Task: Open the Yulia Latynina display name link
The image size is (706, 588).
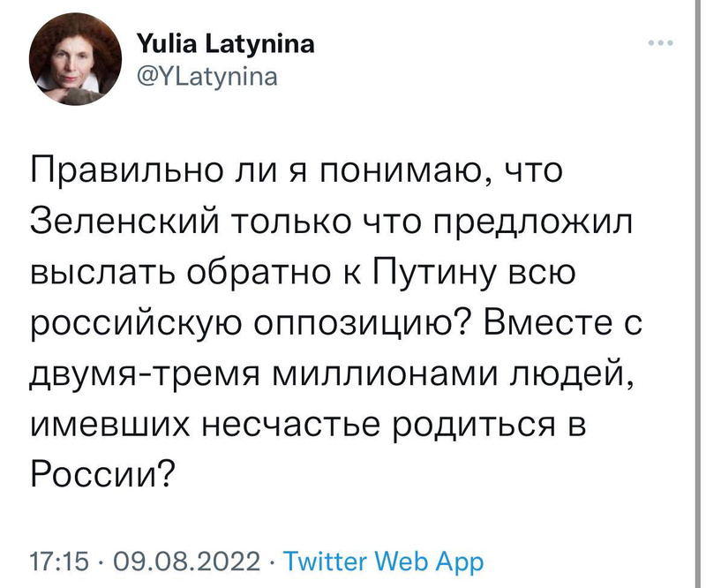Action: (225, 44)
